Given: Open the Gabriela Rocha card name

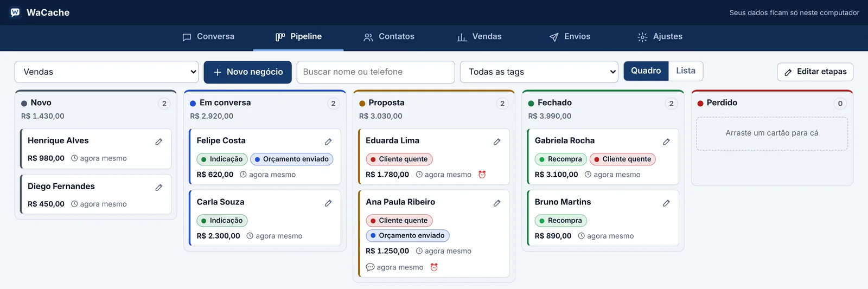Looking at the screenshot, I should coord(565,141).
